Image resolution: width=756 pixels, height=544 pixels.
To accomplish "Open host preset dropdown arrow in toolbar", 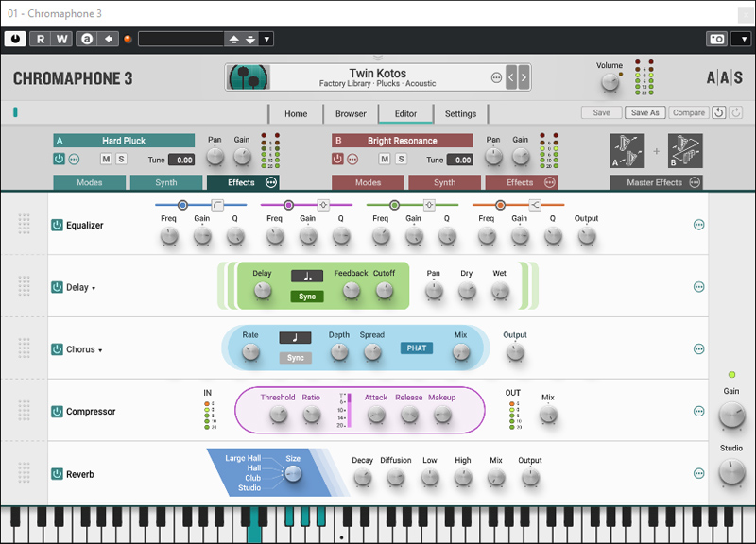I will tap(266, 39).
